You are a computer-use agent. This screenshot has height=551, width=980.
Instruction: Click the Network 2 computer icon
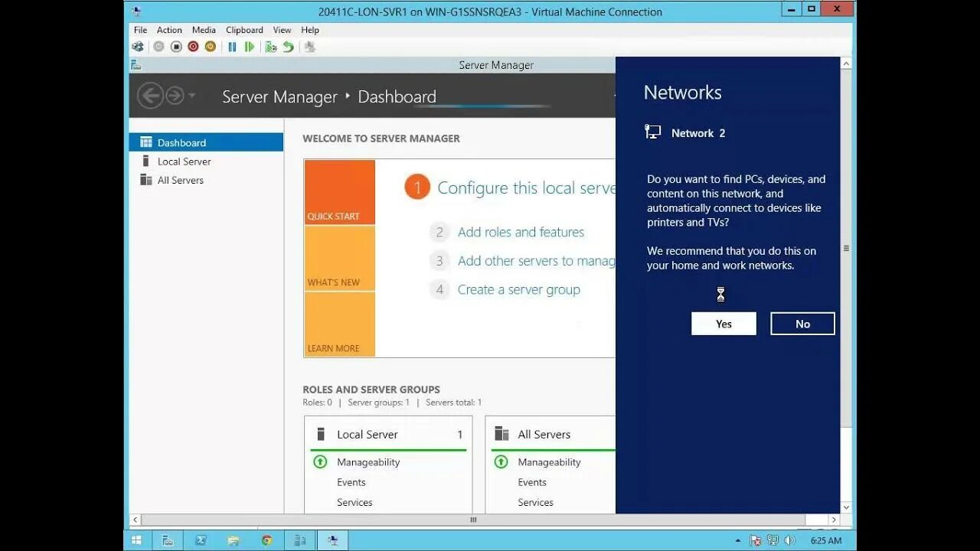(653, 132)
